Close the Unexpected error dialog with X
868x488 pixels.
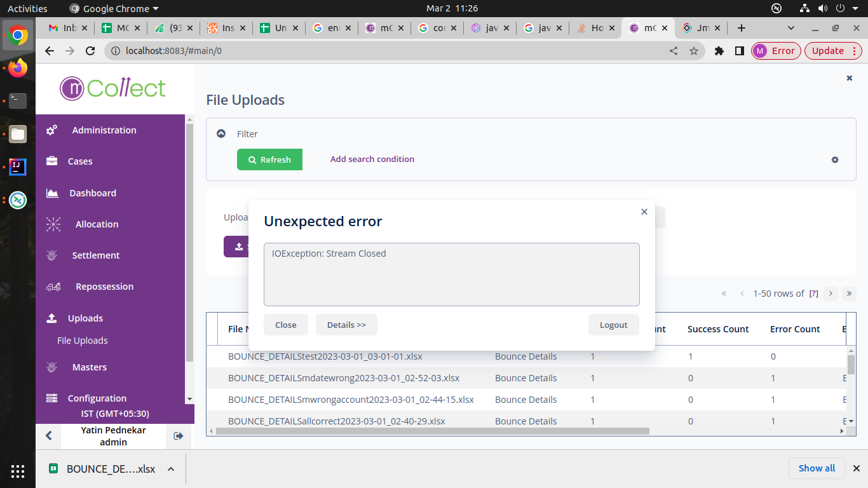644,212
